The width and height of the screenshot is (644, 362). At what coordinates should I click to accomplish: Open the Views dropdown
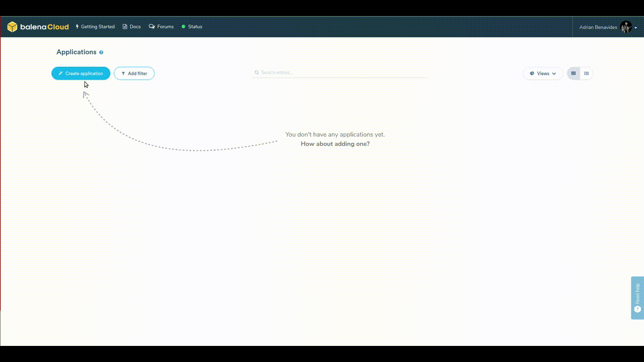543,73
